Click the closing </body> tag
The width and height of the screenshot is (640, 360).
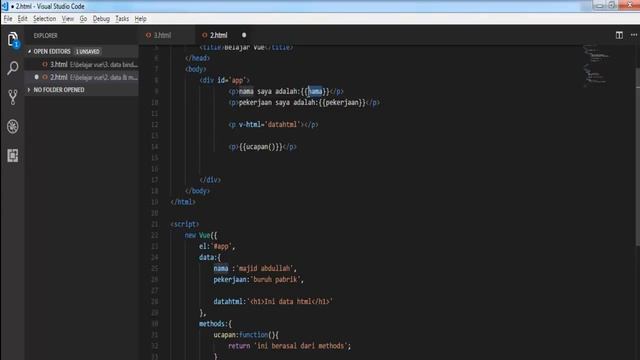[x=198, y=191]
